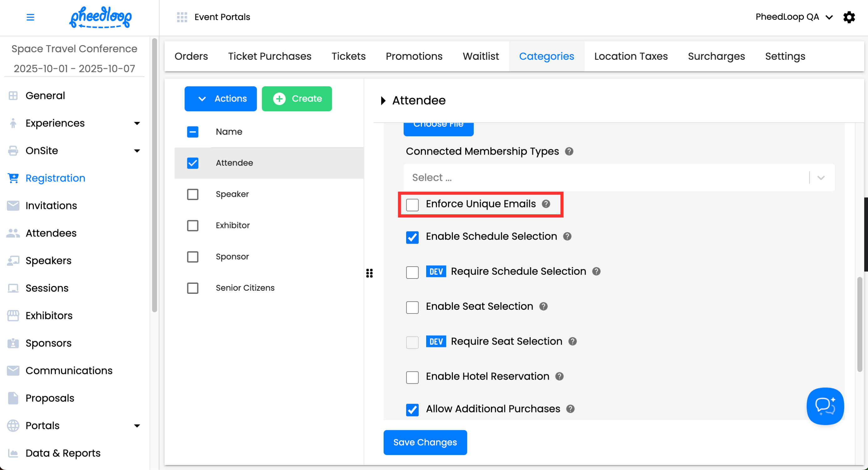Click help icon next to Connected Membership Types
868x470 pixels.
pyautogui.click(x=569, y=151)
